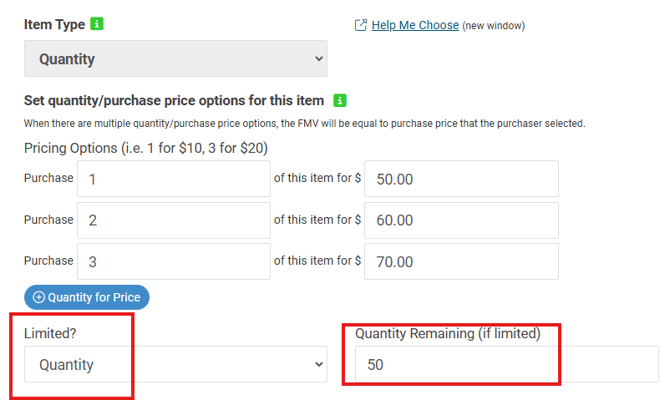Click the Quantity Remaining field showing 50
The width and height of the screenshot is (670, 400).
coord(507,365)
